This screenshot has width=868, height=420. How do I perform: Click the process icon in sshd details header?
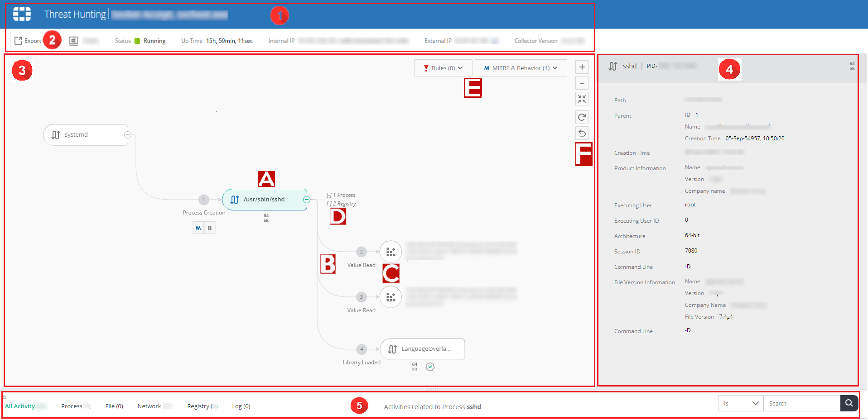pos(613,66)
